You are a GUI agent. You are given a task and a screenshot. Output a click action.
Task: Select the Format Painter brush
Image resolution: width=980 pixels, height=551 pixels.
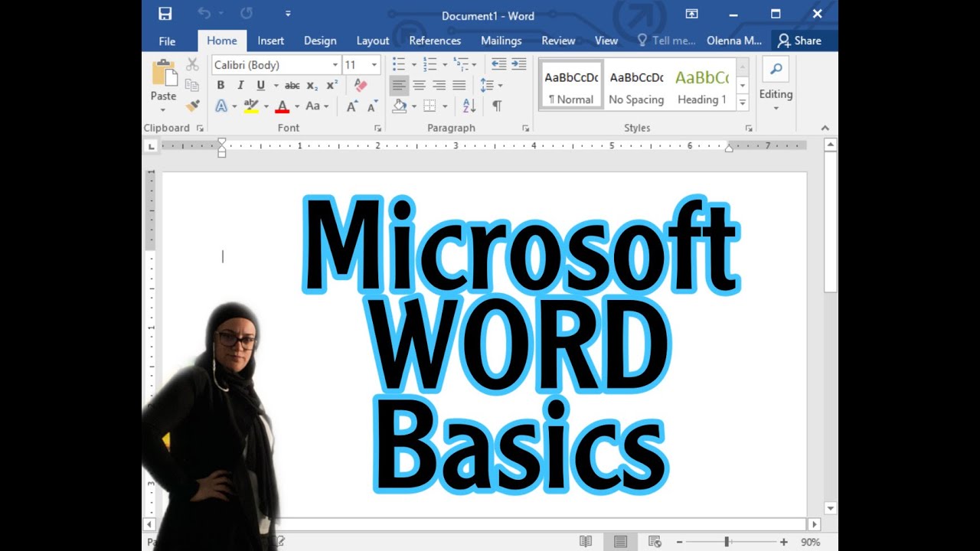click(192, 106)
